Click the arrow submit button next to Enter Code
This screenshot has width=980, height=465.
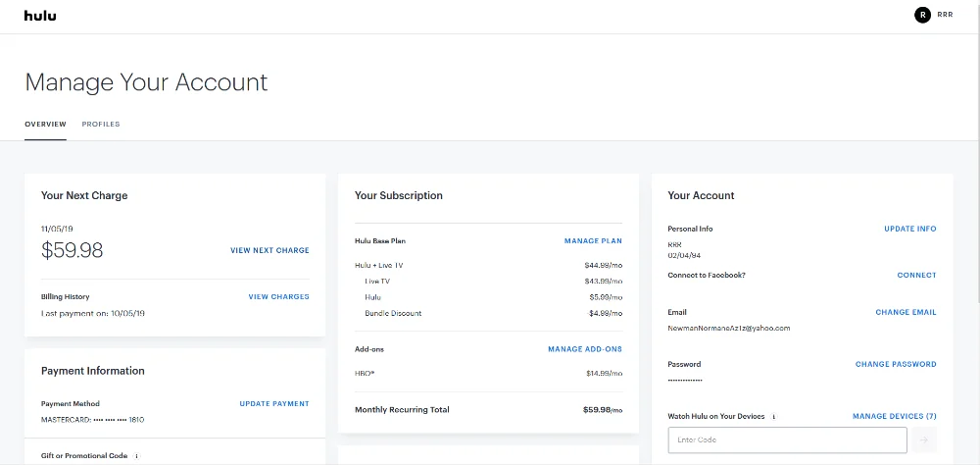(924, 439)
